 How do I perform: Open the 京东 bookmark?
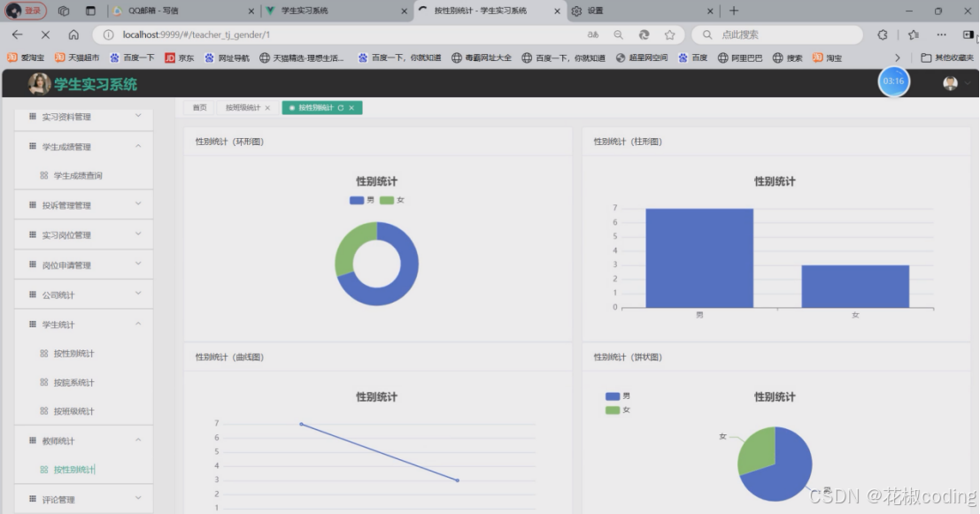180,58
